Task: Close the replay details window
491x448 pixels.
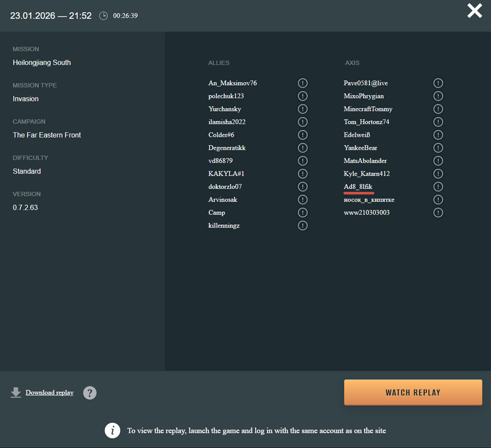Action: pyautogui.click(x=474, y=11)
